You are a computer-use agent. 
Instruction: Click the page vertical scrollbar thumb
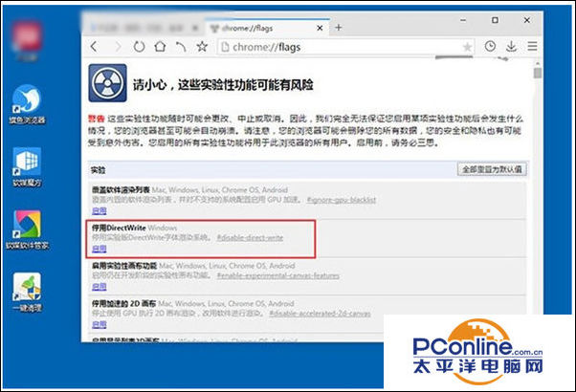tap(538, 73)
